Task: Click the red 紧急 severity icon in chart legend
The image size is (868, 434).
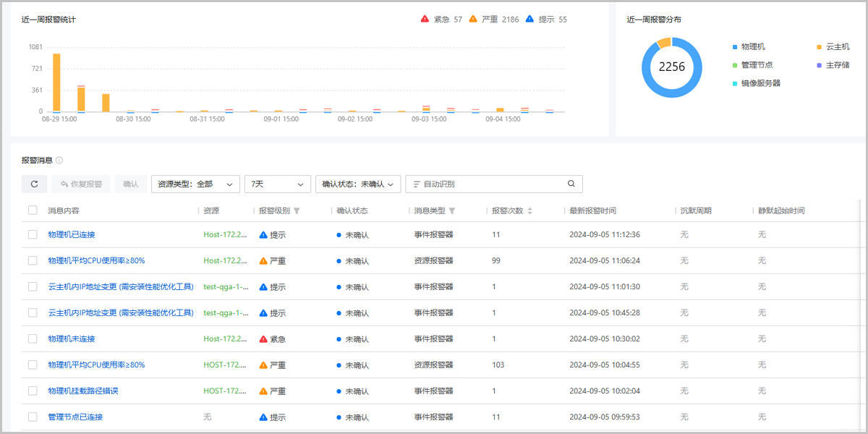Action: 423,20
